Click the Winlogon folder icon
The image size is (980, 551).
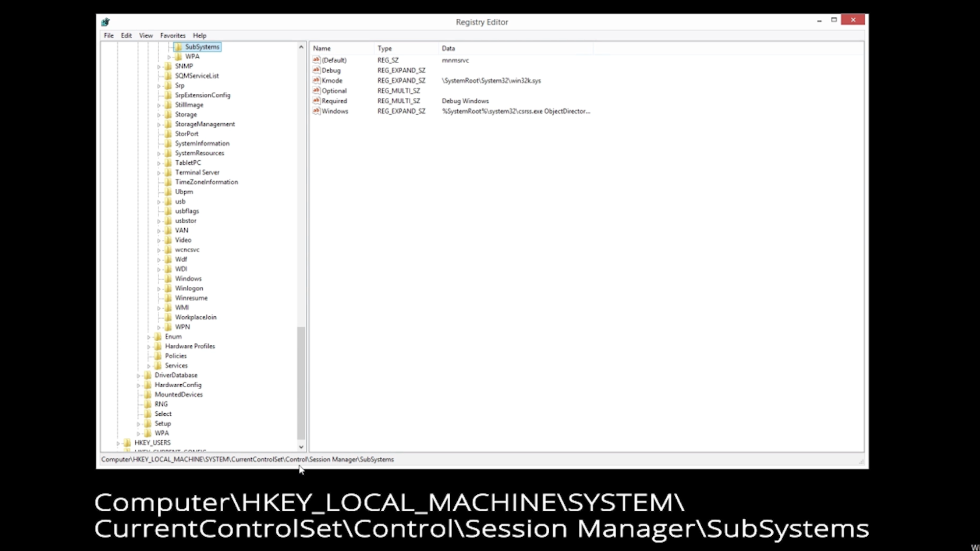pyautogui.click(x=168, y=288)
